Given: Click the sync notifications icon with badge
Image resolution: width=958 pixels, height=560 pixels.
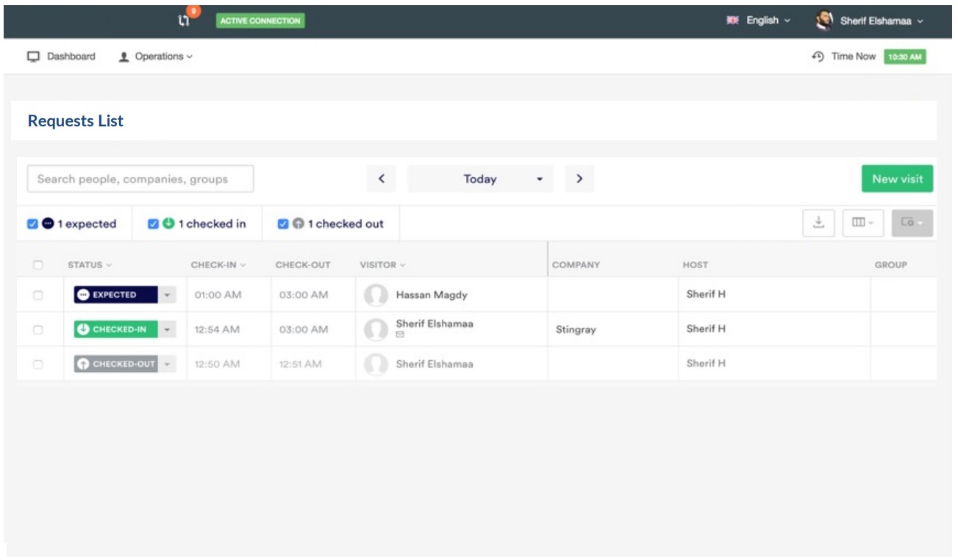Looking at the screenshot, I should [185, 21].
